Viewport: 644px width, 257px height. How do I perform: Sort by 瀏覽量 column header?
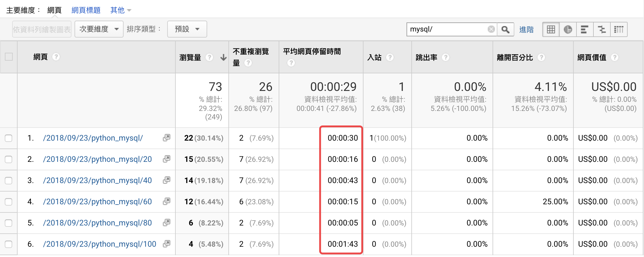coord(190,57)
